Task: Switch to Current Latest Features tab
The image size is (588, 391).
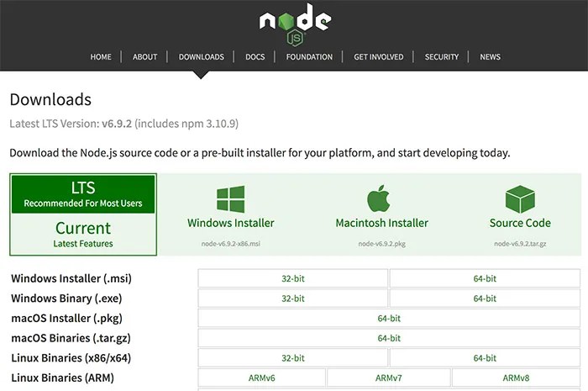Action: tap(83, 234)
